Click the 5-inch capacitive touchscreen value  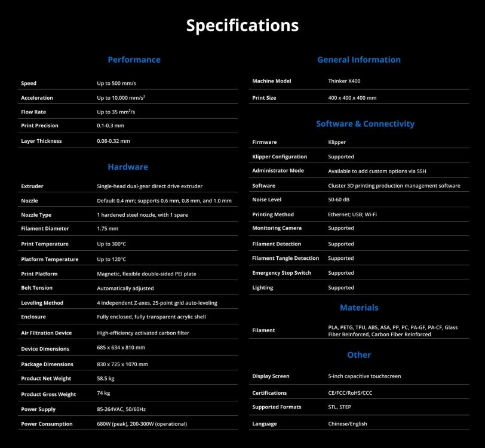click(364, 376)
